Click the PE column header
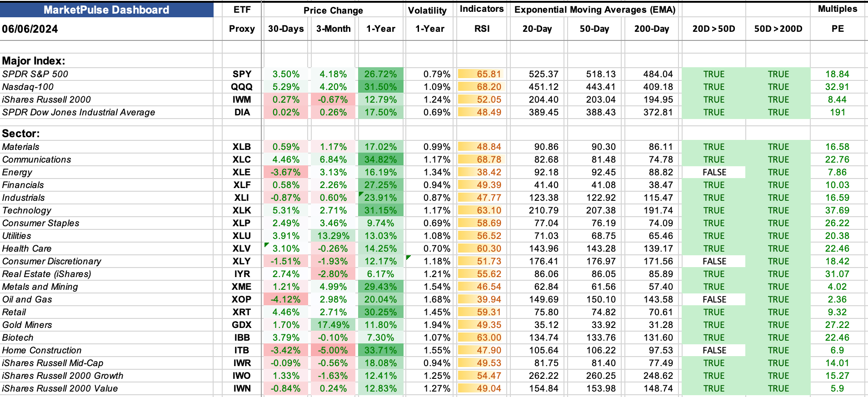 pyautogui.click(x=838, y=29)
